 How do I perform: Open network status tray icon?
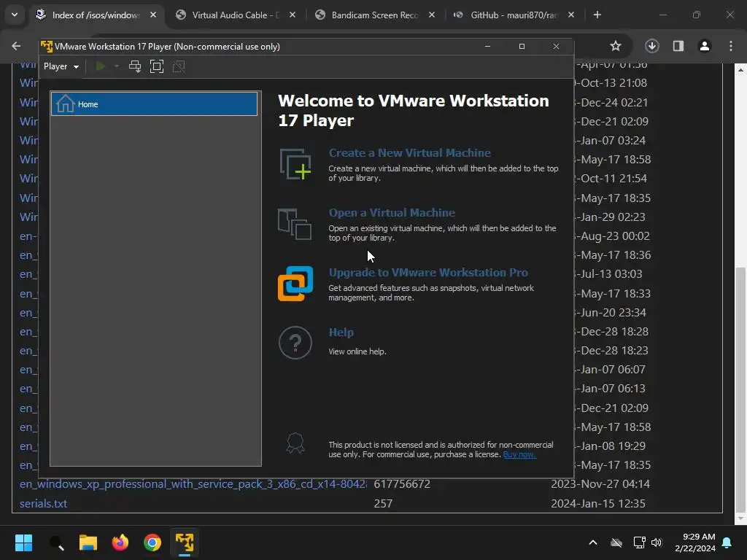click(639, 542)
